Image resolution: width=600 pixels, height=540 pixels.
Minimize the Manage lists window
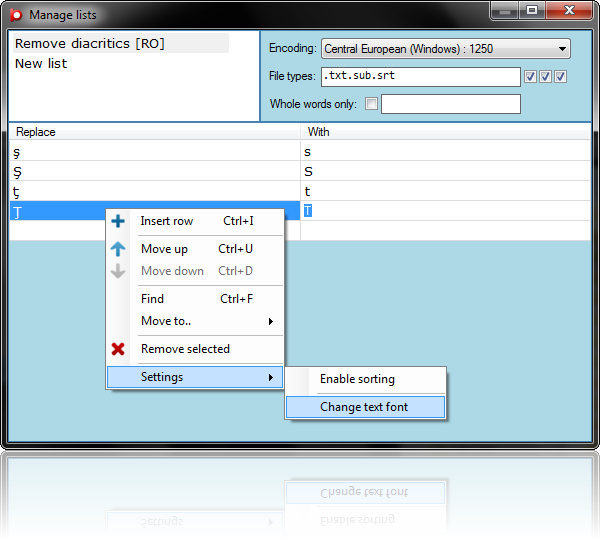pyautogui.click(x=505, y=10)
